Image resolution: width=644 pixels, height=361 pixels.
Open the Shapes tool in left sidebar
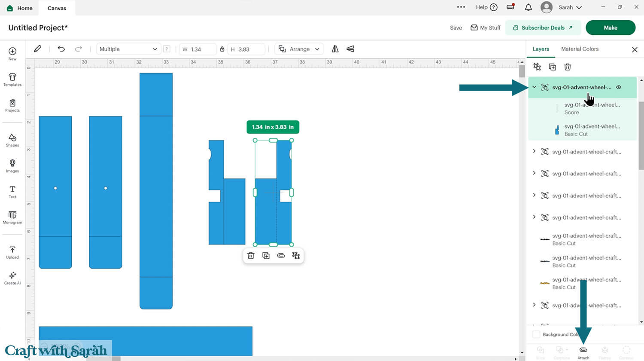click(12, 140)
